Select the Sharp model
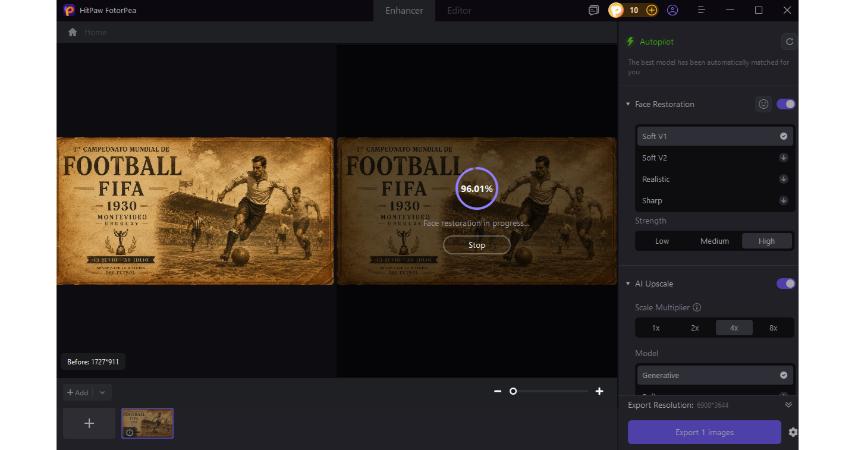 (714, 200)
